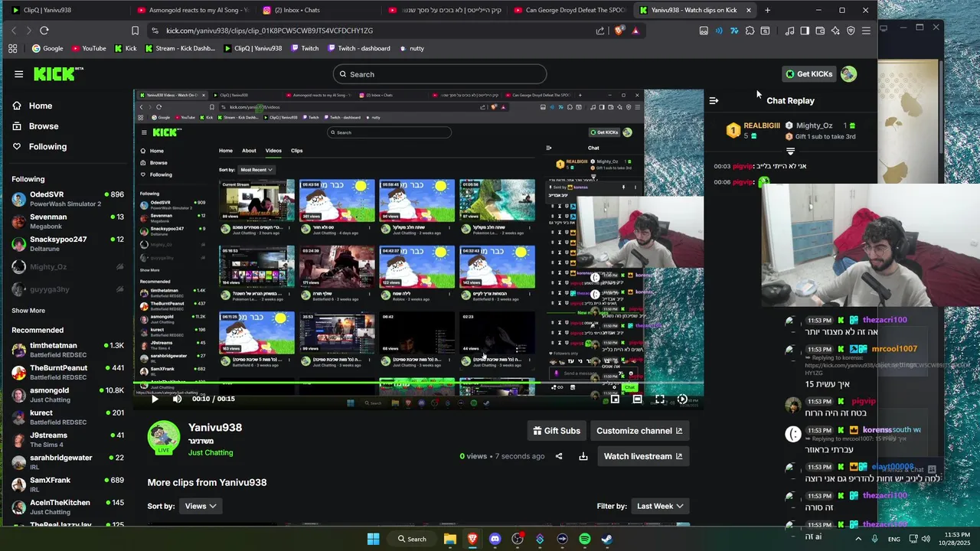The image size is (980, 551).
Task: Open ENG language switcher in tray
Action: (x=893, y=539)
